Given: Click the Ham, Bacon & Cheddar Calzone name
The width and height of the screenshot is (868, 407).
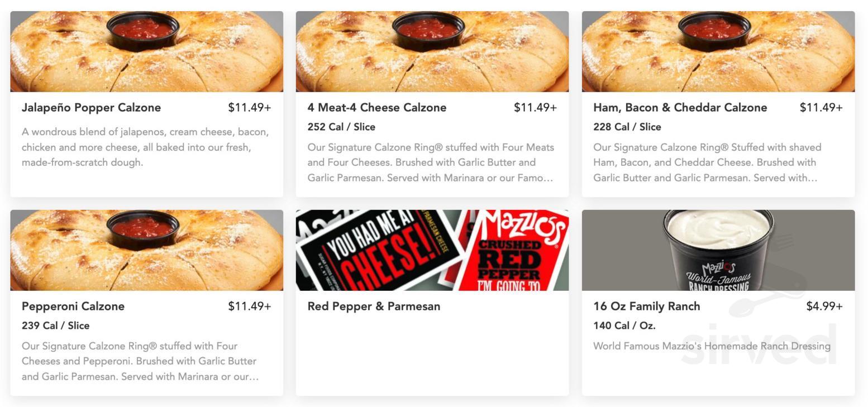Looking at the screenshot, I should 680,107.
